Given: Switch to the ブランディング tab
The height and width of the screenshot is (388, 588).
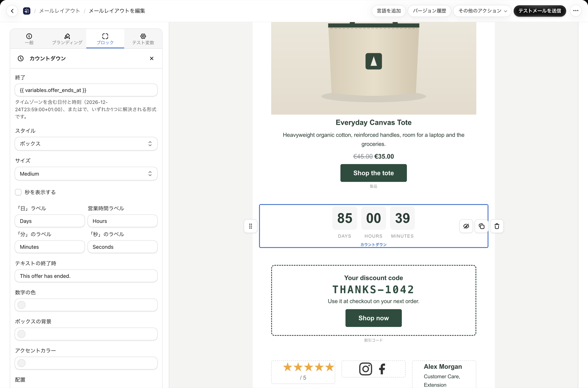Looking at the screenshot, I should tap(67, 39).
